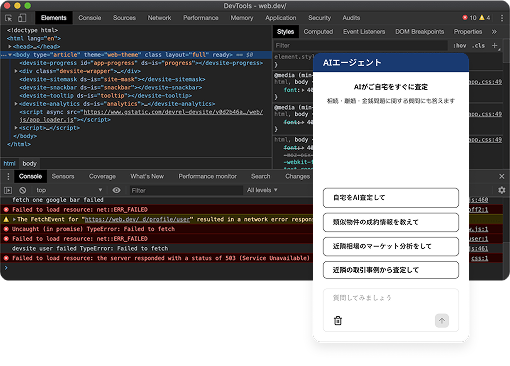The image size is (510, 366).
Task: Open the What's New drawer tab
Action: [x=147, y=176]
